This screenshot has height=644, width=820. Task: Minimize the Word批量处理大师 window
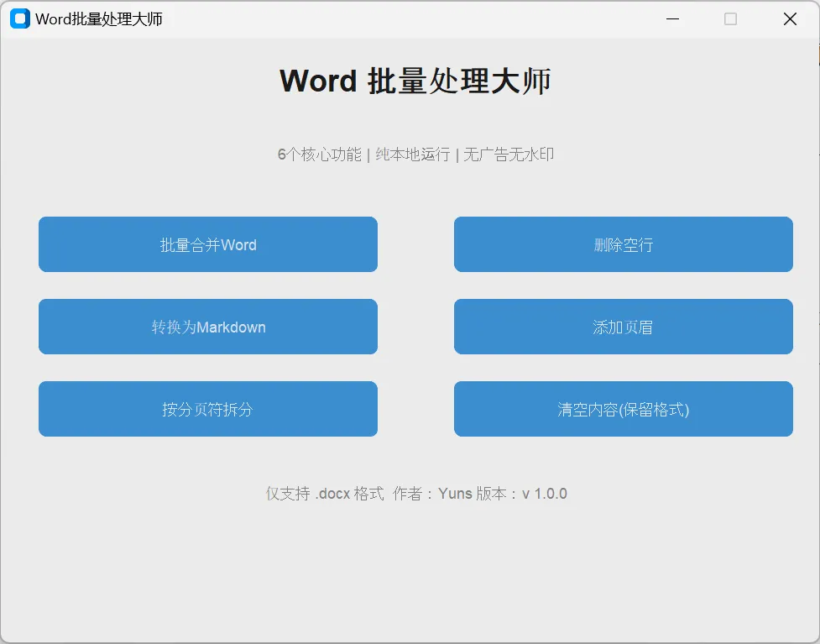[672, 18]
